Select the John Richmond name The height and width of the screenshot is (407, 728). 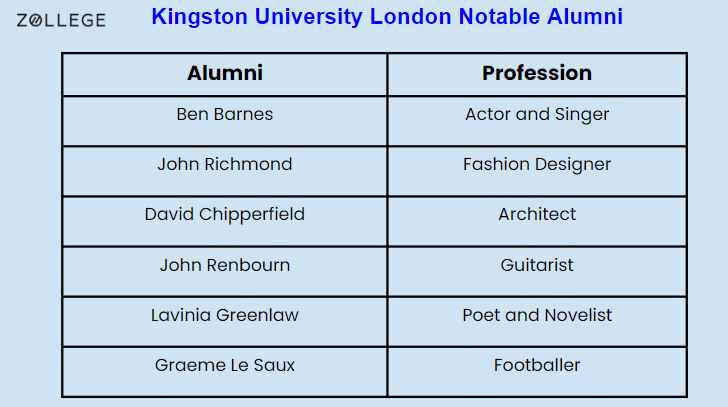tap(225, 164)
